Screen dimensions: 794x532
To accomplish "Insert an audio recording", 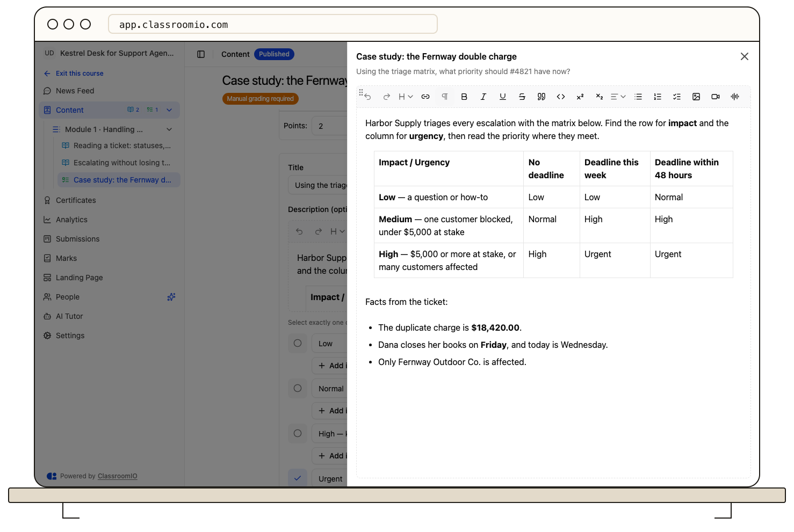I will click(x=735, y=97).
